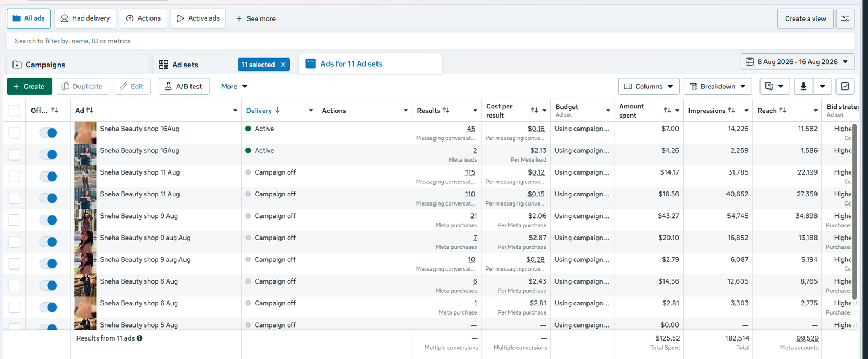Sort by Impressions column arrows
Image resolution: width=868 pixels, height=359 pixels.
[x=731, y=110]
